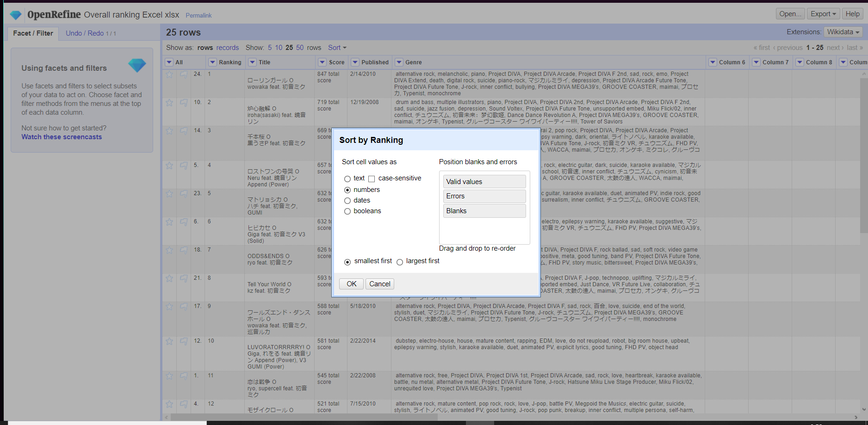Viewport: 868px width, 425px height.
Task: Flag the row with ranking 5
Action: tap(184, 194)
